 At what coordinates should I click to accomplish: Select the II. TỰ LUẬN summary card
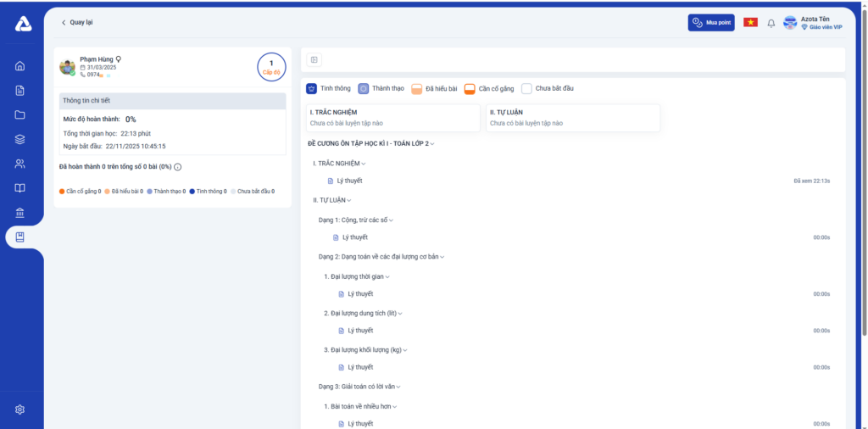(573, 118)
